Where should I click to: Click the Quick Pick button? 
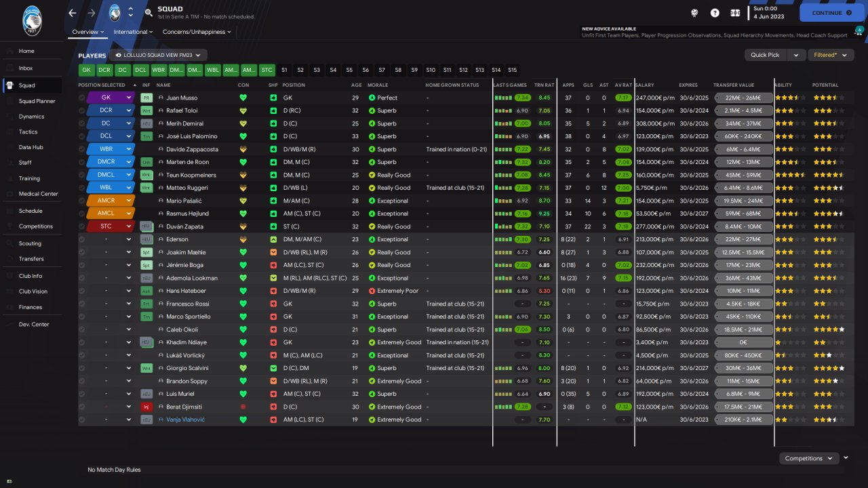(x=765, y=55)
